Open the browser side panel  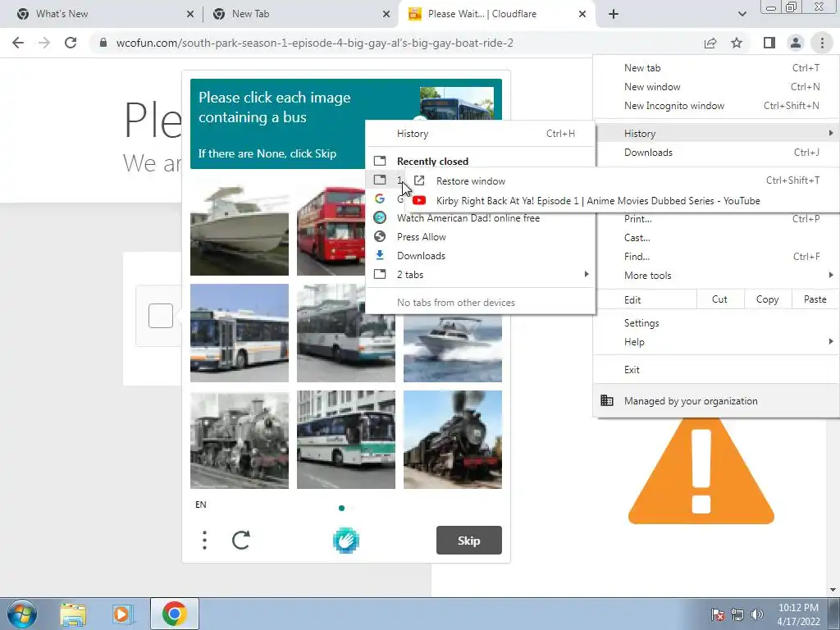(x=769, y=43)
